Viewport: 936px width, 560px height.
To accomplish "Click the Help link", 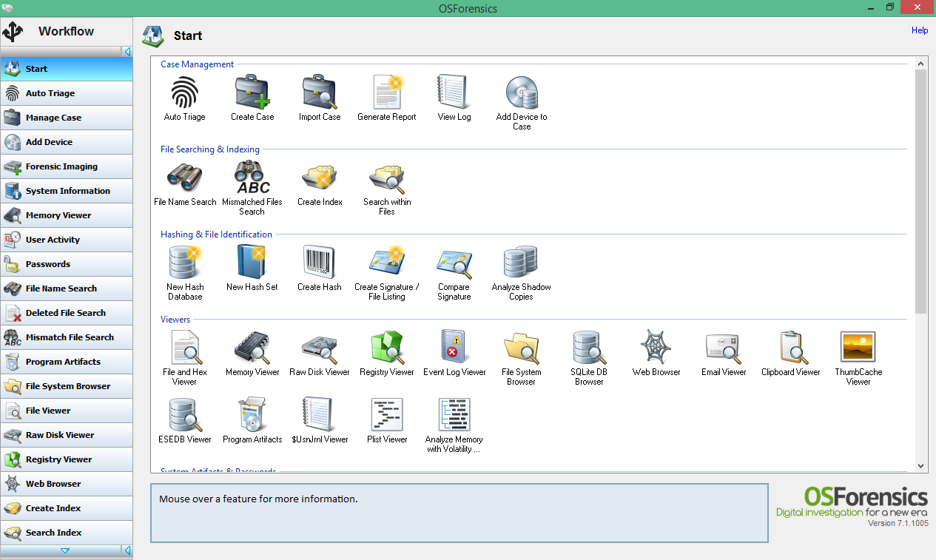I will (920, 30).
